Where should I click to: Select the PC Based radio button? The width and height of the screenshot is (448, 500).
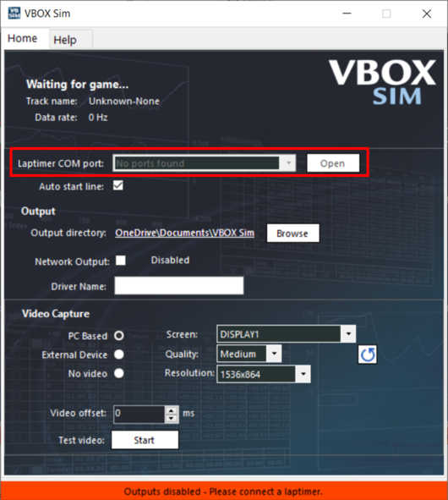[119, 336]
